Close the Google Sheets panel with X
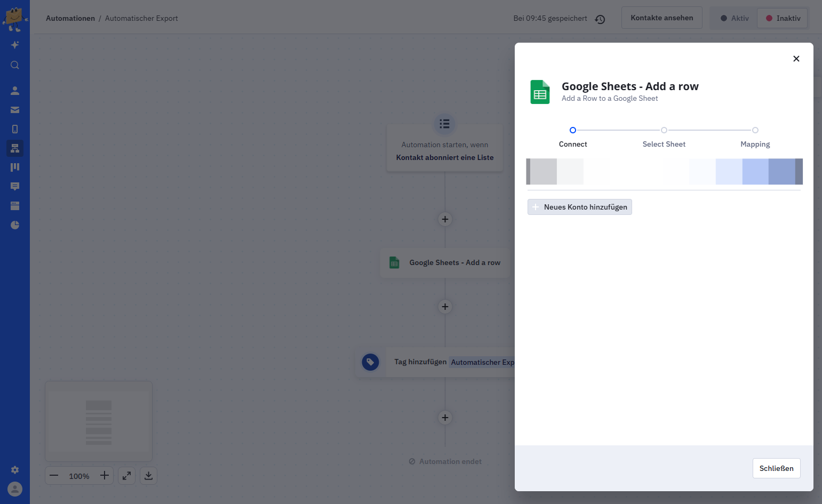The width and height of the screenshot is (822, 504). [796, 59]
